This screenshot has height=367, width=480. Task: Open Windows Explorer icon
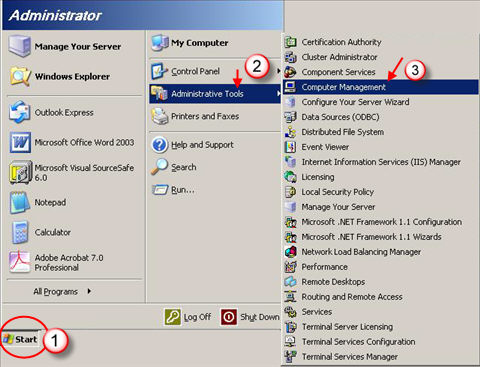(x=20, y=76)
